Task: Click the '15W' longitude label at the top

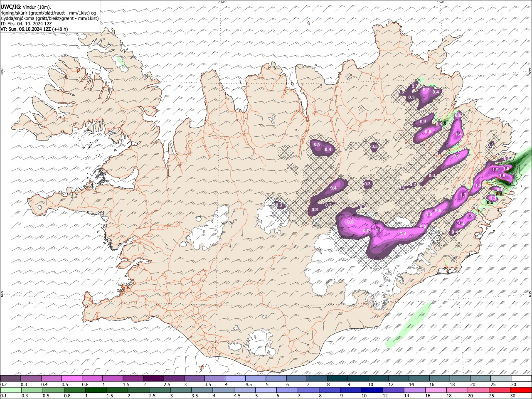Action: coord(440,2)
